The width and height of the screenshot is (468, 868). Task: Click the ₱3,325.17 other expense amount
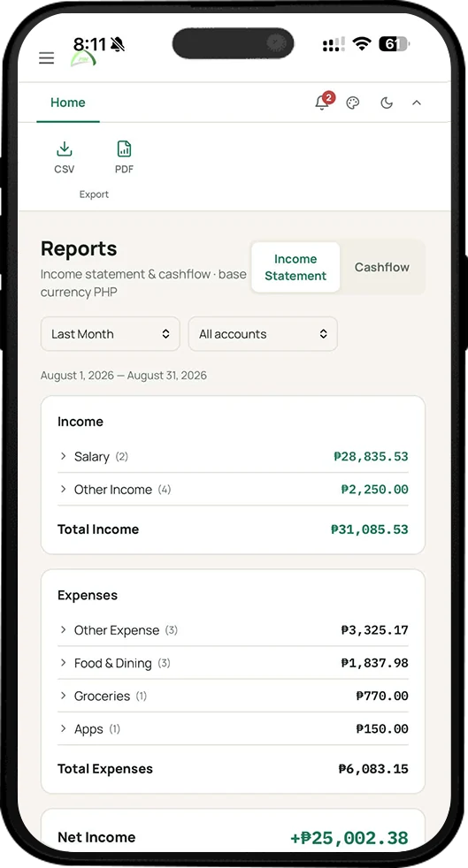[x=375, y=630]
